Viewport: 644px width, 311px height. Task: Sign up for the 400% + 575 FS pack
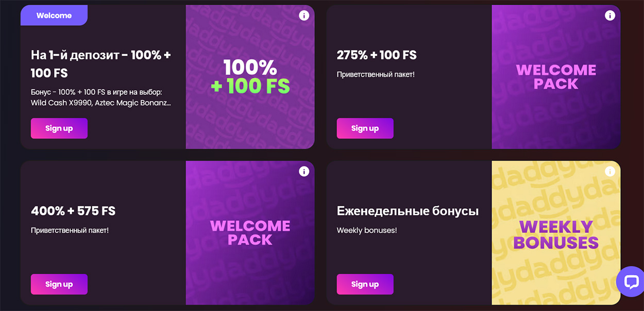pyautogui.click(x=59, y=284)
